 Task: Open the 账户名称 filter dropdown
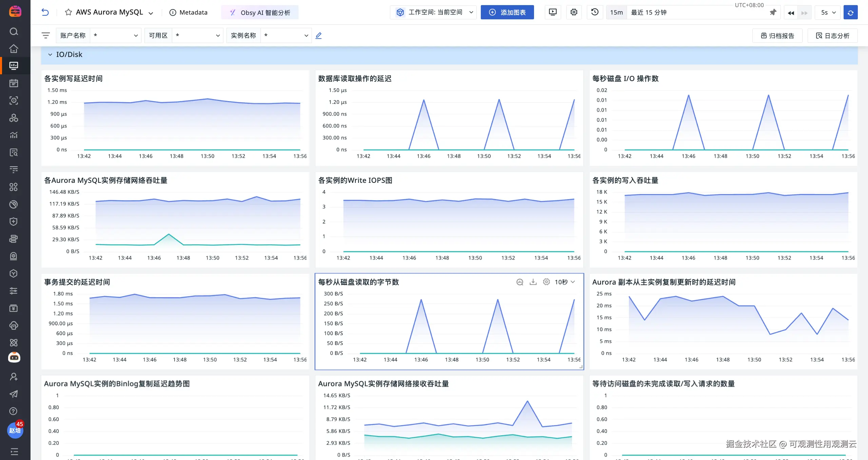click(x=116, y=35)
